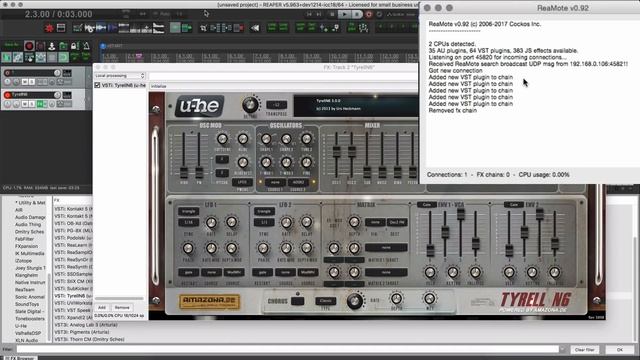
Task: Select the U-He folder in FX browser
Action: point(21,326)
